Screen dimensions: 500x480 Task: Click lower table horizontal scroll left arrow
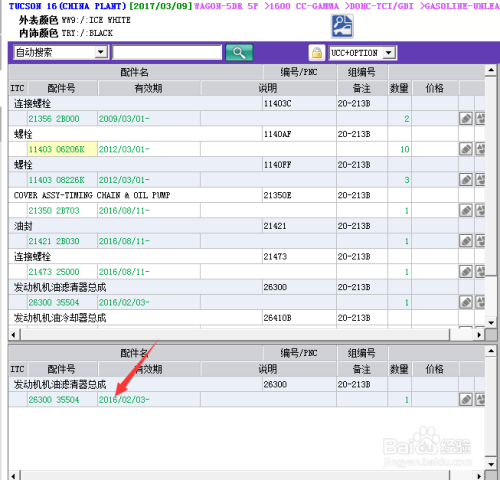14,476
